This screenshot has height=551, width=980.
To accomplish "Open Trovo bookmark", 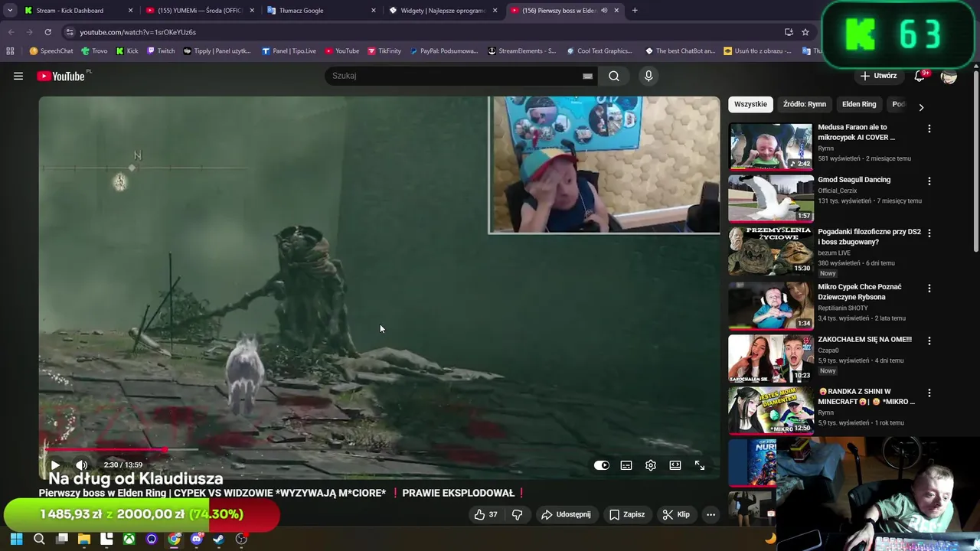I will [94, 51].
